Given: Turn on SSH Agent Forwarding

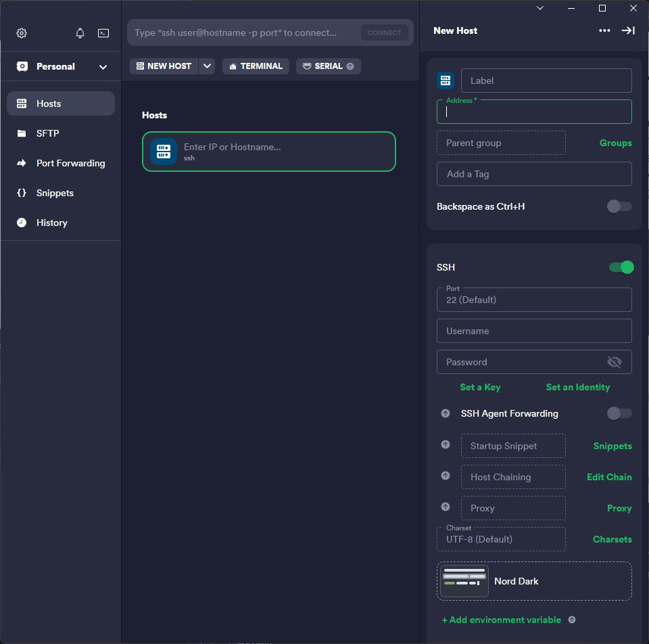Looking at the screenshot, I should click(x=619, y=413).
